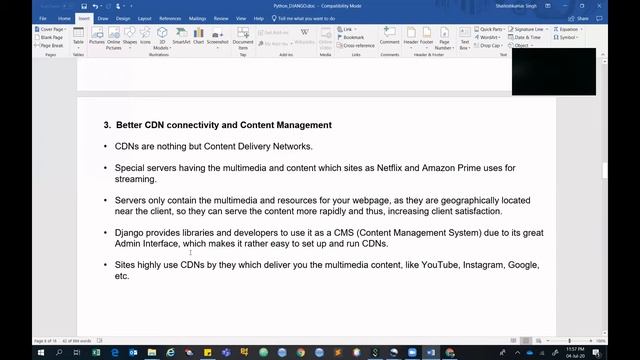The width and height of the screenshot is (640, 360).
Task: Open the Wikipedia add-in
Action: (x=304, y=37)
